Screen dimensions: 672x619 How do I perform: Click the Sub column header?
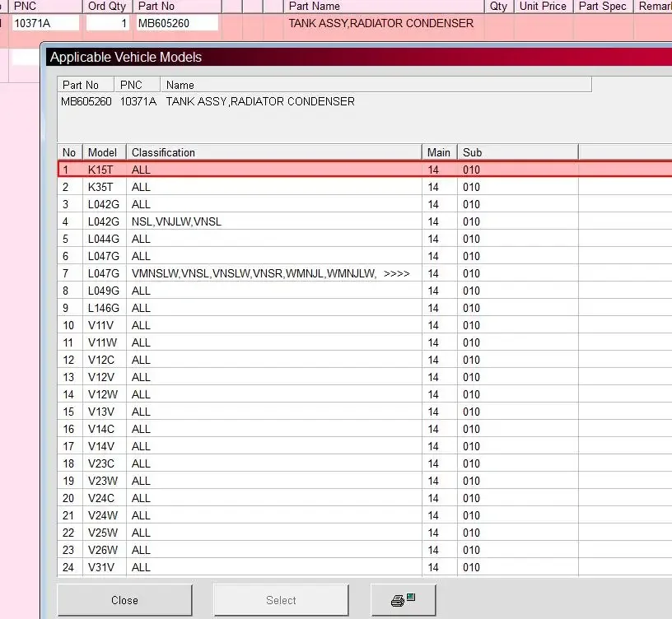(x=518, y=152)
